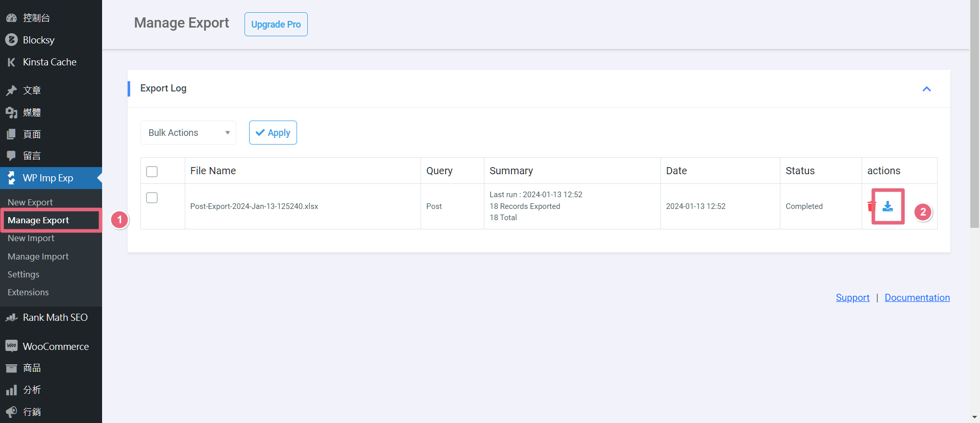The width and height of the screenshot is (980, 423).
Task: Toggle the select-all checkbox in the table header
Action: tap(152, 172)
